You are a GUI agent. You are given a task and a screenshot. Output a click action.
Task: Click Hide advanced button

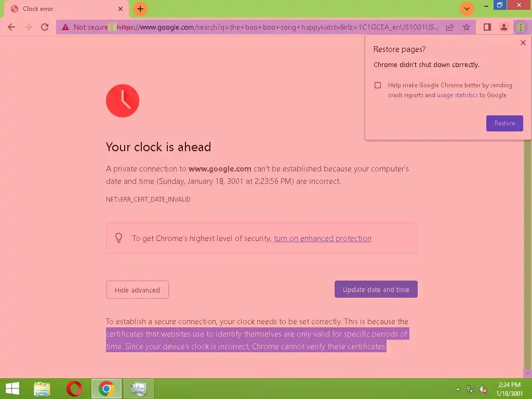point(137,290)
